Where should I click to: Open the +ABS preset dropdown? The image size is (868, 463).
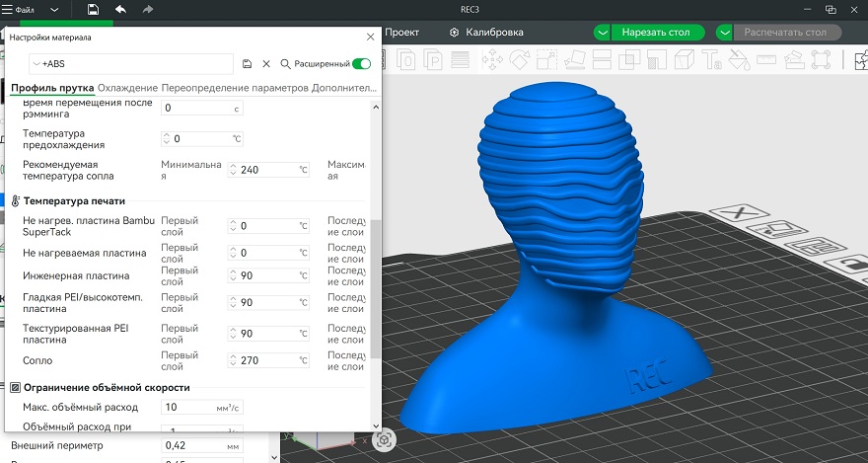tap(36, 63)
